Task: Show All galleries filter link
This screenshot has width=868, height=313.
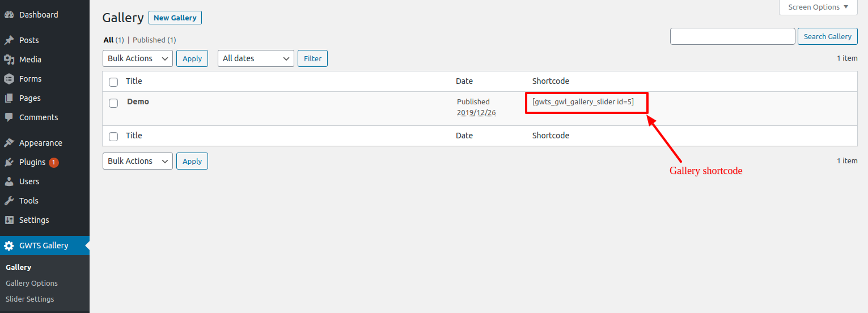Action: coord(109,40)
